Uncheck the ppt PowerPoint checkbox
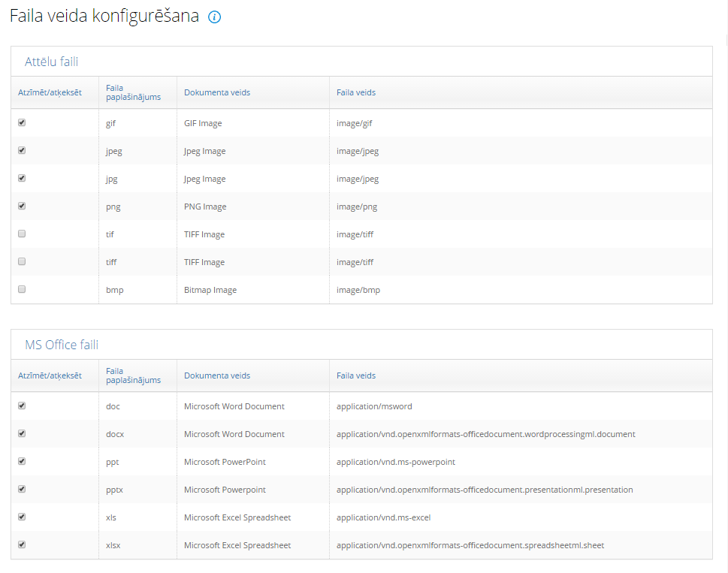Screen dimensions: 728x573 tap(22, 461)
